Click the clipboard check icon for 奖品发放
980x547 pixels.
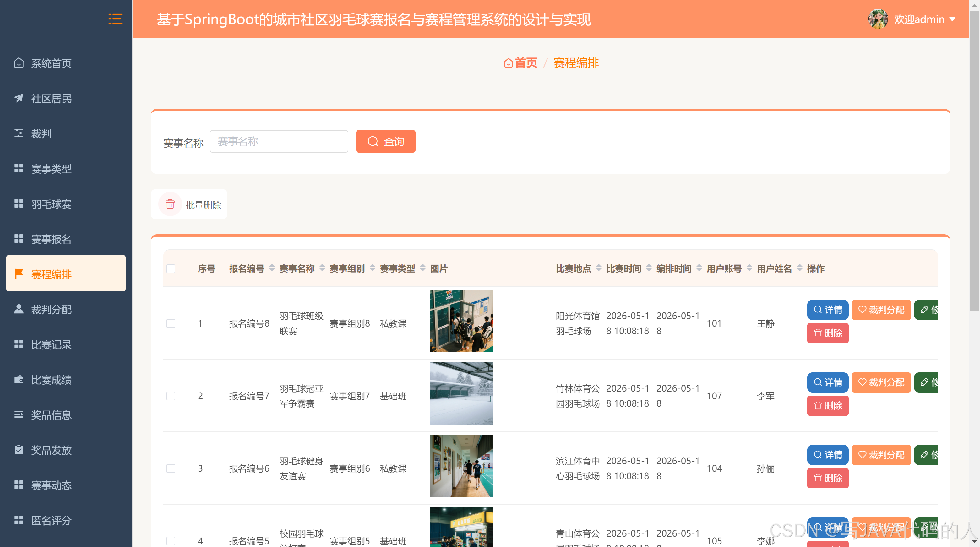(19, 450)
